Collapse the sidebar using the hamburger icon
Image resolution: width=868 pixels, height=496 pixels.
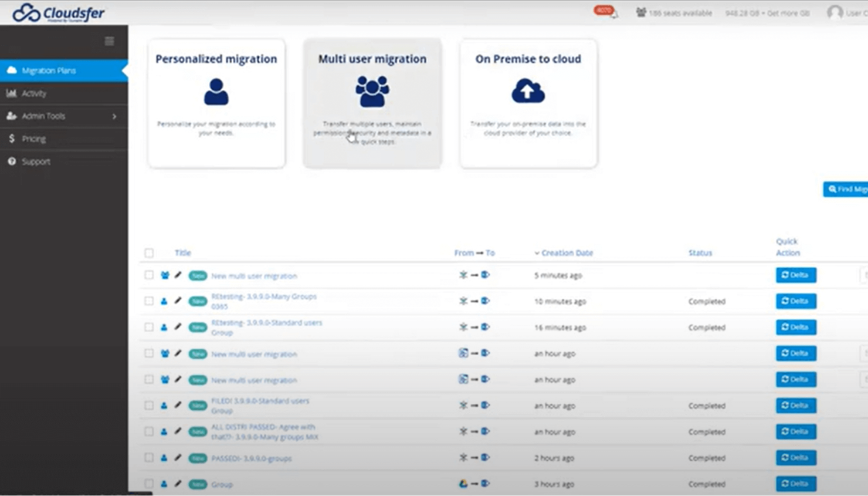tap(109, 41)
